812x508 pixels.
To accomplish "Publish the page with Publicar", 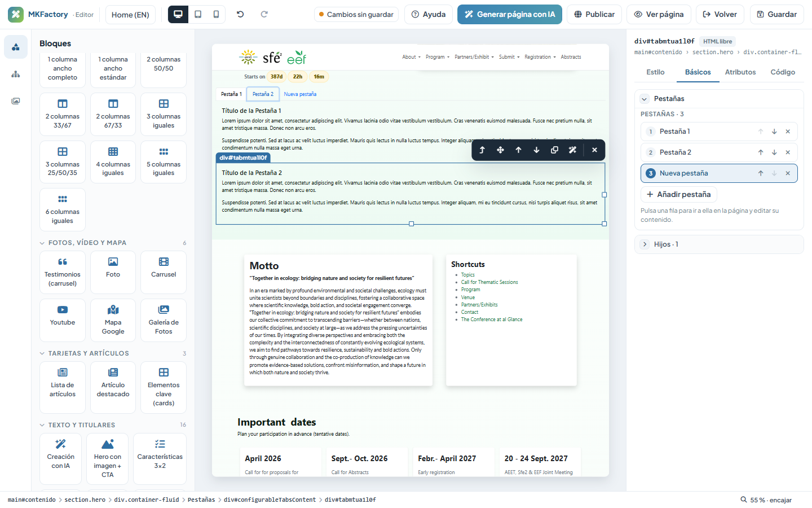I will pyautogui.click(x=594, y=14).
